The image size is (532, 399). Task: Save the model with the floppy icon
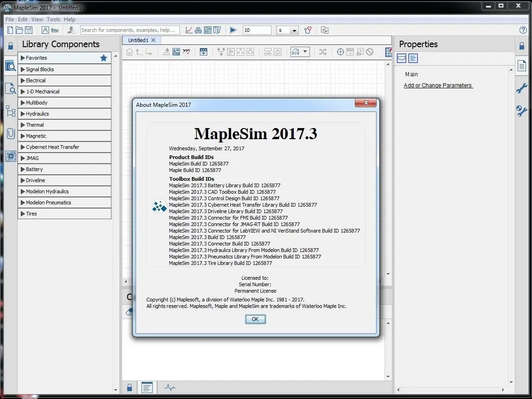click(x=29, y=30)
